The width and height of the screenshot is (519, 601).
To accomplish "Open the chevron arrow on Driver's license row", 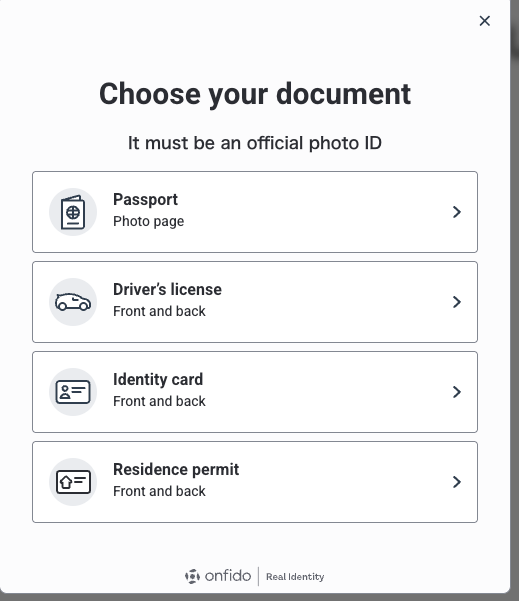I will click(x=457, y=302).
